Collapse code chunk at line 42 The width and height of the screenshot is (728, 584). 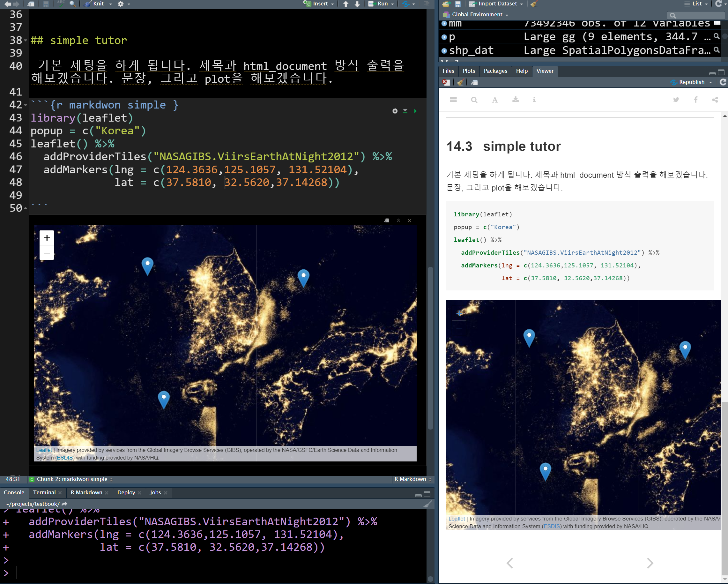pyautogui.click(x=26, y=105)
